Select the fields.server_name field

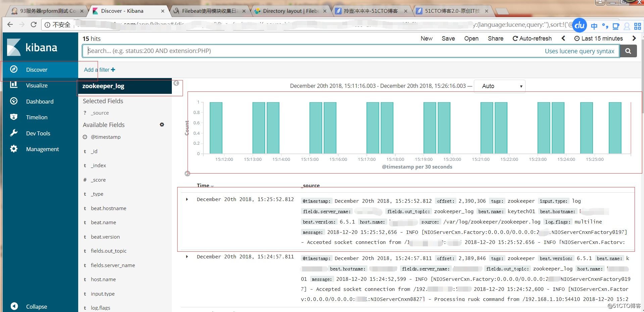113,265
